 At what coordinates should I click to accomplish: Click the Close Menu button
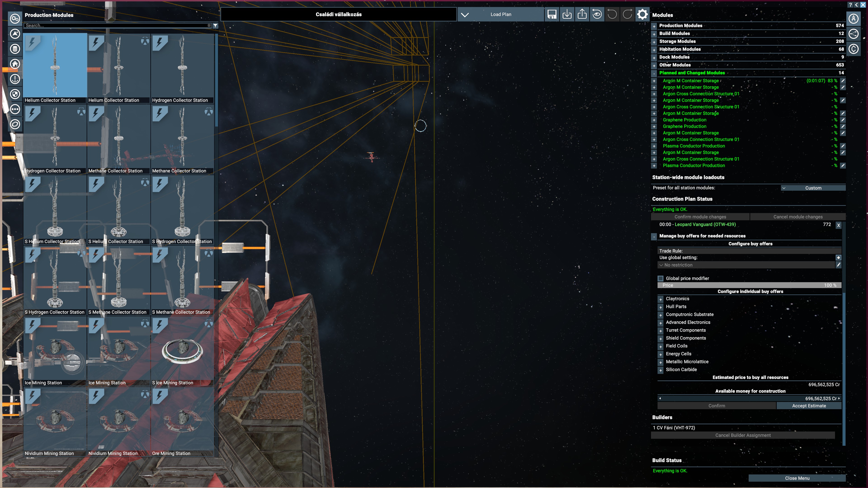pyautogui.click(x=797, y=478)
